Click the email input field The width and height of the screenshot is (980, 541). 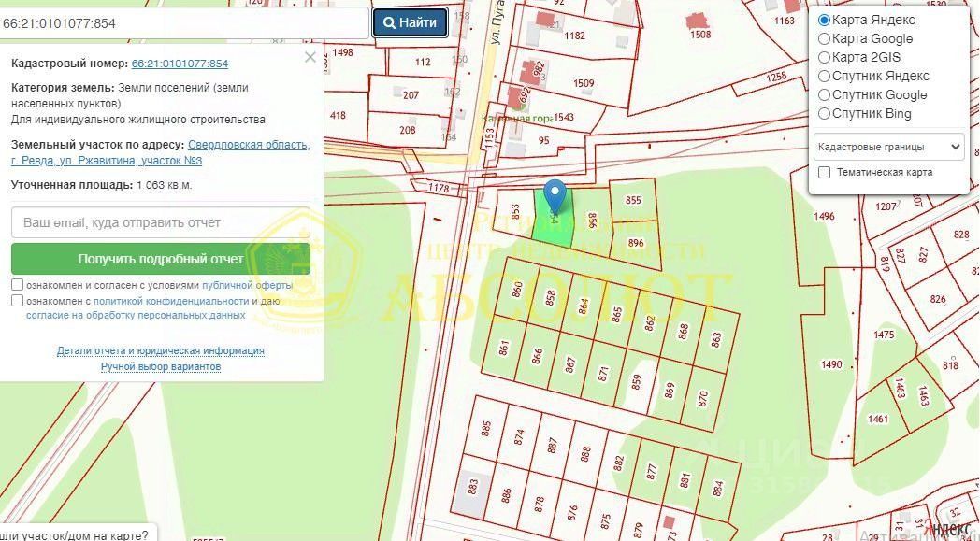click(161, 222)
